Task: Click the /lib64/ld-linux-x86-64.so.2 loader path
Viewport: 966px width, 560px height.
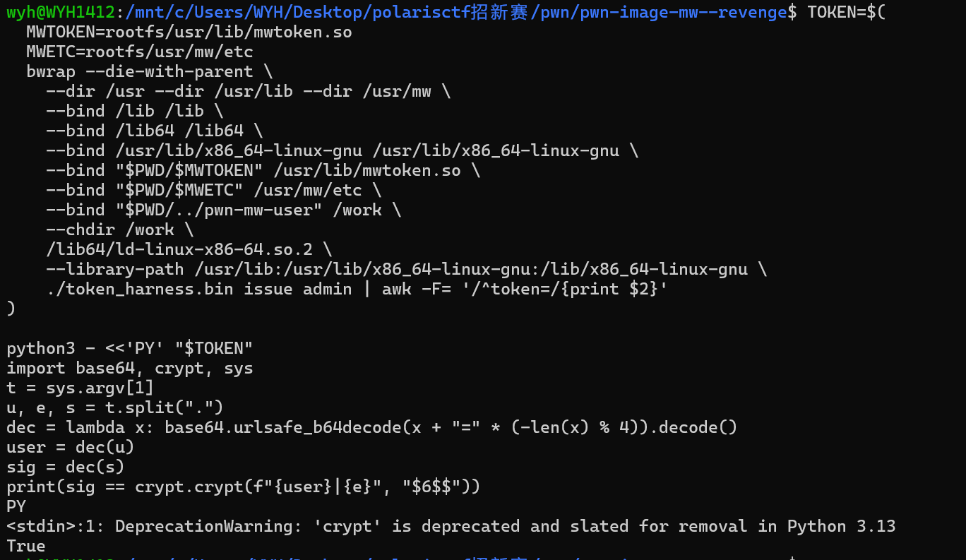Action: click(179, 249)
